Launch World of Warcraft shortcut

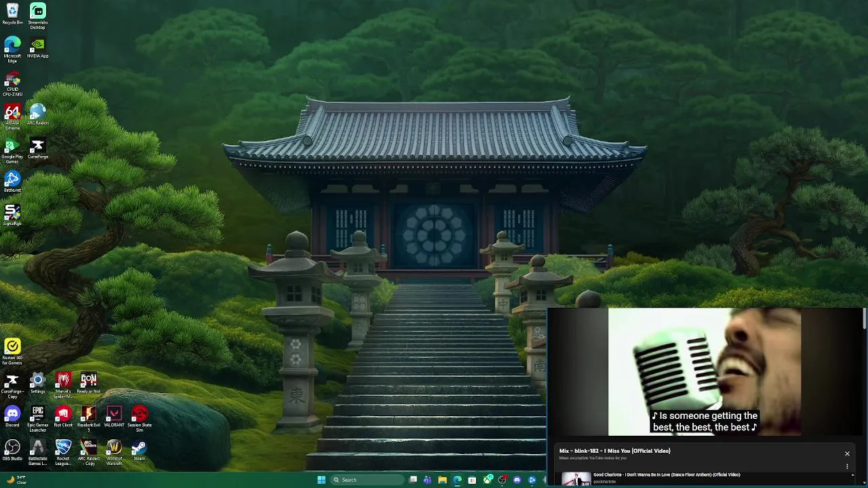tap(114, 453)
